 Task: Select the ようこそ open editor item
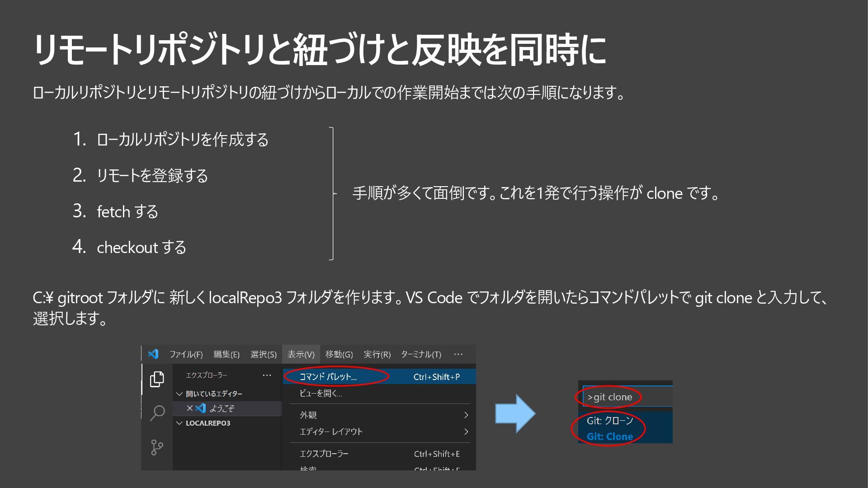tap(222, 408)
